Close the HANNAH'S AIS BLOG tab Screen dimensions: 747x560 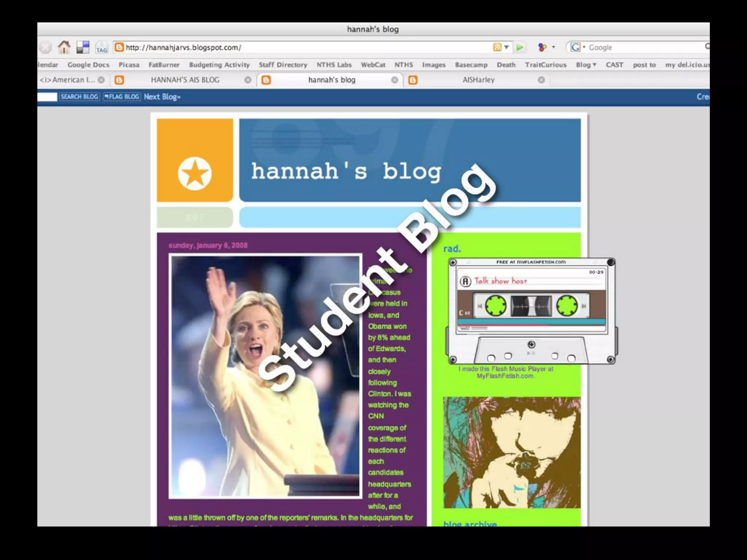(x=248, y=80)
